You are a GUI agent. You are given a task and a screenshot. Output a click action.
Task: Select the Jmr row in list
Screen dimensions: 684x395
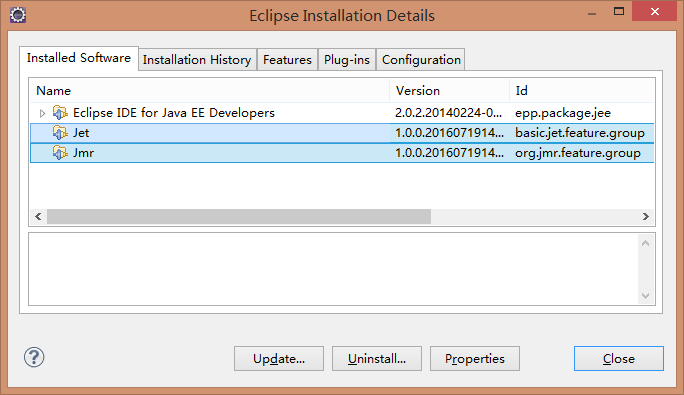tap(342, 153)
